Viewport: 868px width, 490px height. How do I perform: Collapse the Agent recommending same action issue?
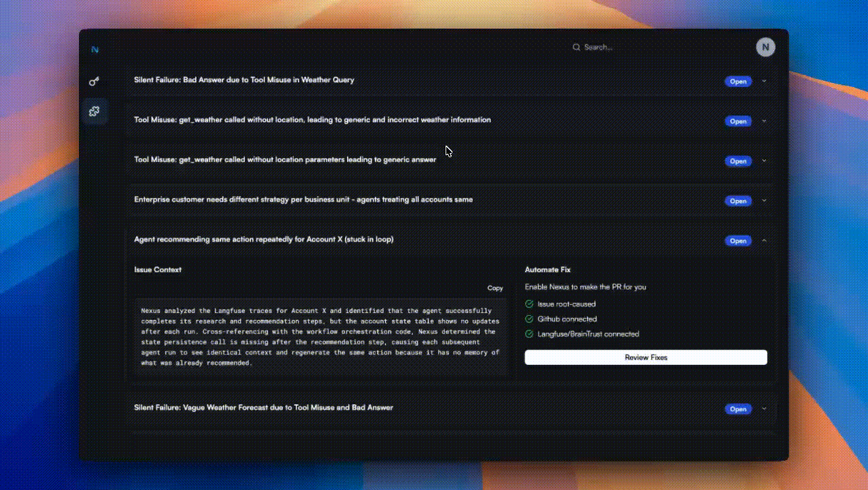763,240
